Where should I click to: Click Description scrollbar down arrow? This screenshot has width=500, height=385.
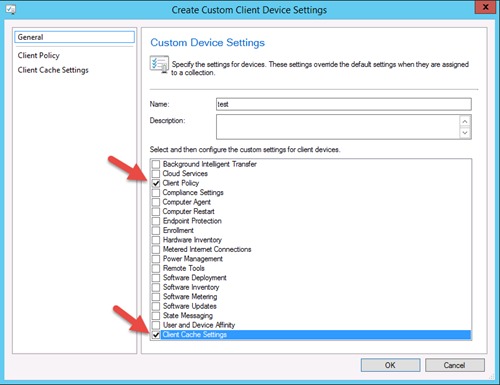click(465, 133)
